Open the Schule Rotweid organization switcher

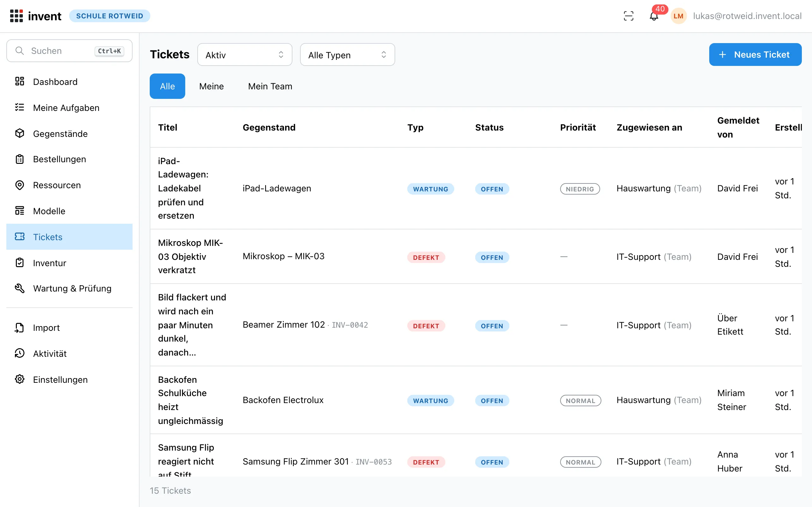pos(109,16)
